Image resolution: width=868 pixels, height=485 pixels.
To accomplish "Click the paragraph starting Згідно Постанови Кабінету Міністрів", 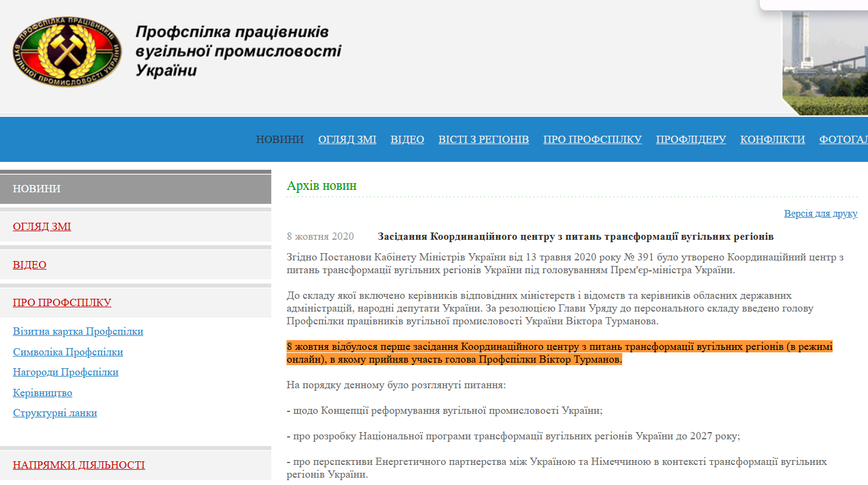I will coord(565,263).
